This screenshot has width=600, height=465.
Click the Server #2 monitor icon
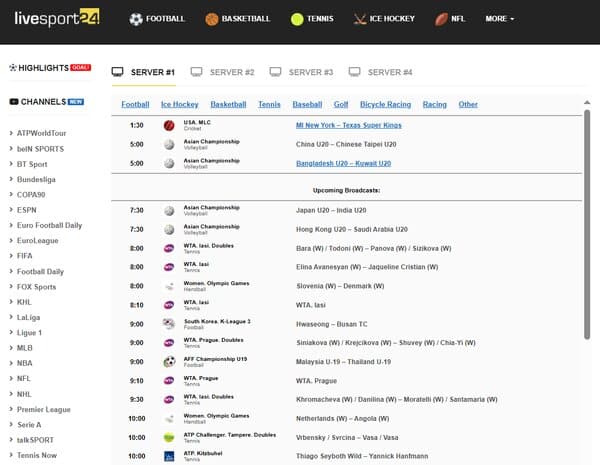click(196, 72)
